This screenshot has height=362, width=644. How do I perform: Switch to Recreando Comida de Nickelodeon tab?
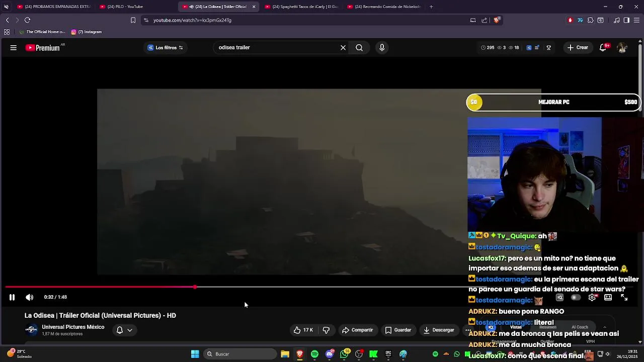pyautogui.click(x=383, y=7)
